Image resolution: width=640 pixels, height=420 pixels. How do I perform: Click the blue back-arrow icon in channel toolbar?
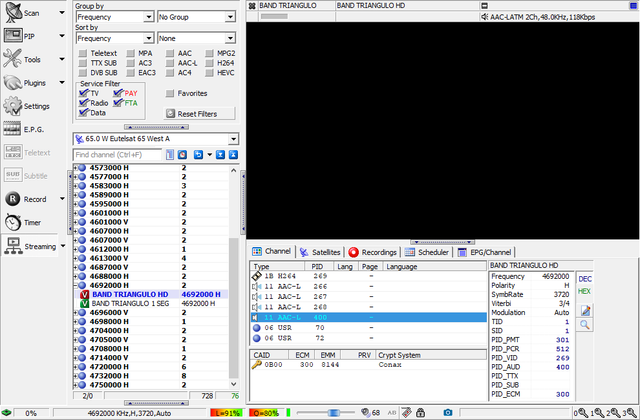198,155
